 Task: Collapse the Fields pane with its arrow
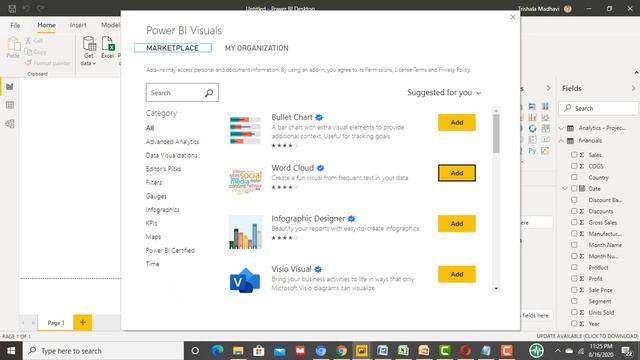pos(633,88)
